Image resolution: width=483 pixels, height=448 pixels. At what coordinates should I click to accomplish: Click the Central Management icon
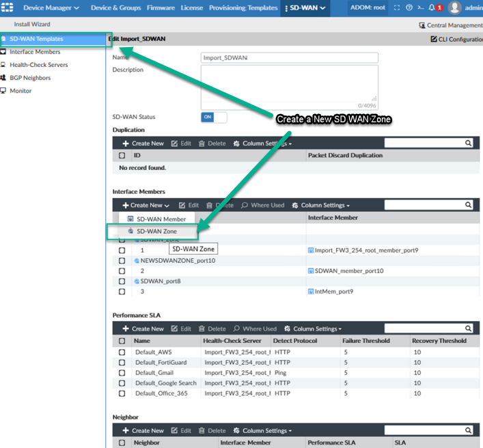tap(422, 25)
